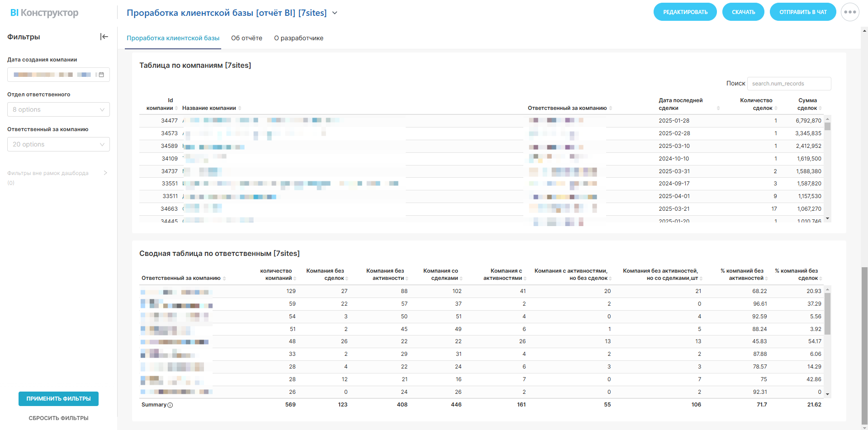Focus the Поиск search field
The height and width of the screenshot is (430, 868).
click(788, 84)
